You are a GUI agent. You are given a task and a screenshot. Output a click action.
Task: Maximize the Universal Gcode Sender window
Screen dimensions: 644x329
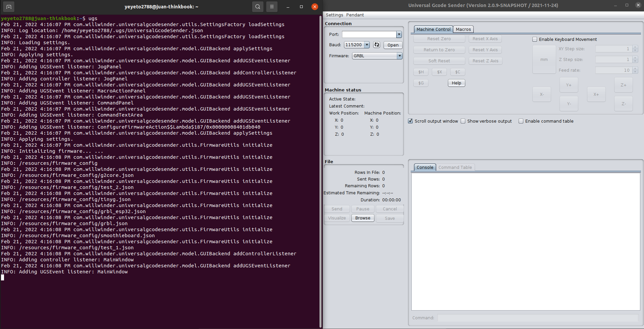[x=627, y=5]
